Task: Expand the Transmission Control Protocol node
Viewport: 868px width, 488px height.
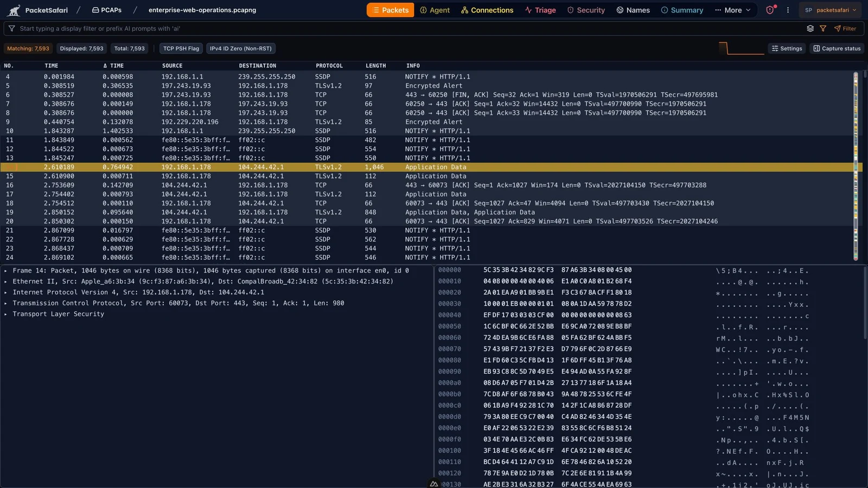Action: click(5, 303)
